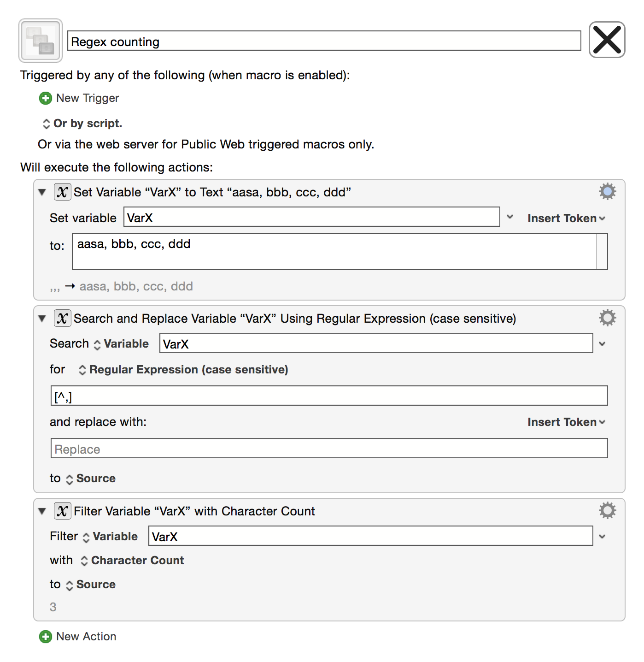Click the green New Action plus icon
The height and width of the screenshot is (662, 644).
(46, 637)
